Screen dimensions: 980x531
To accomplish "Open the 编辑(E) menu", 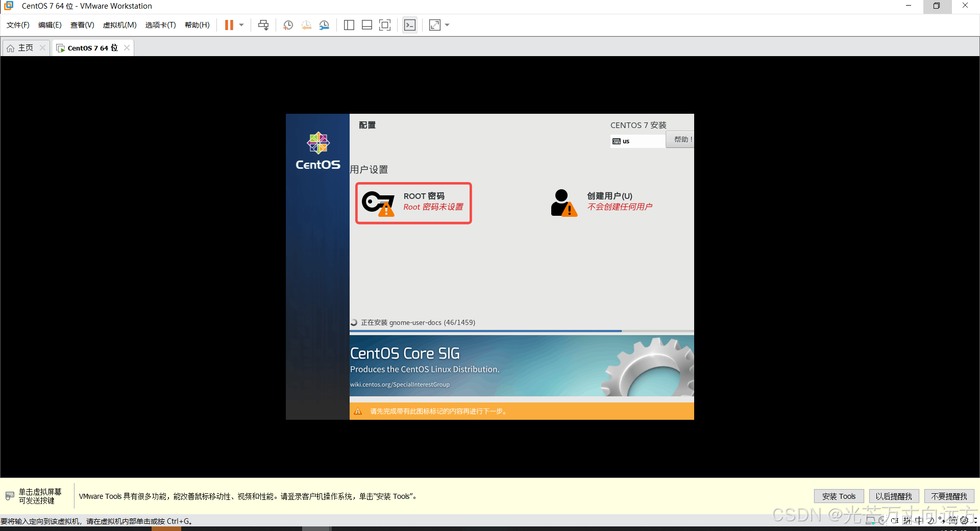I will coord(50,25).
